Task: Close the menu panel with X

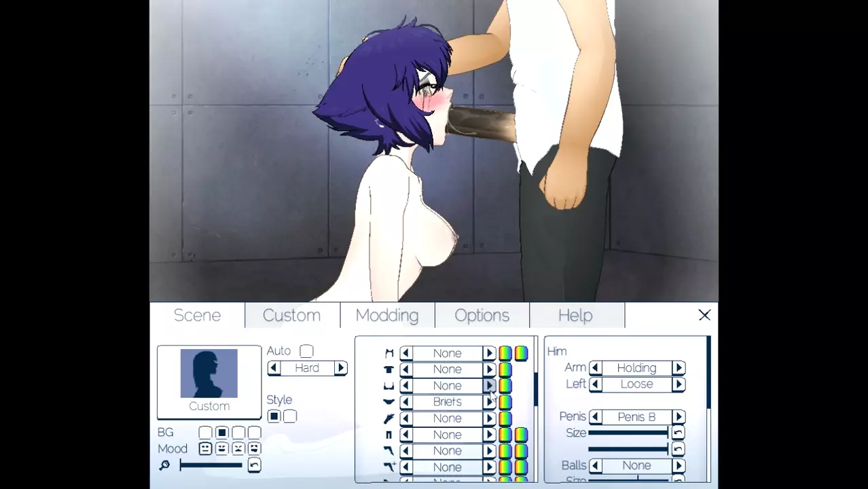Action: [704, 315]
